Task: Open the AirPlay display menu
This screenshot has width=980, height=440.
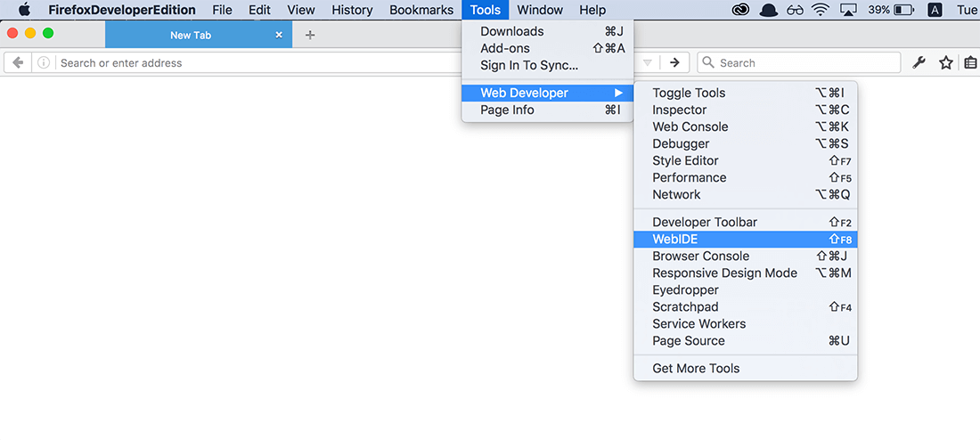Action: [849, 10]
